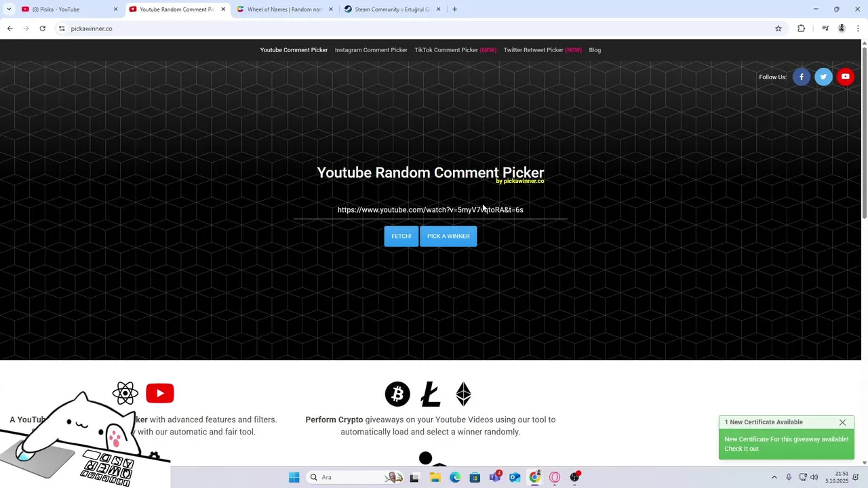Close the Steam Community tab
868x488 pixels.
click(x=438, y=9)
